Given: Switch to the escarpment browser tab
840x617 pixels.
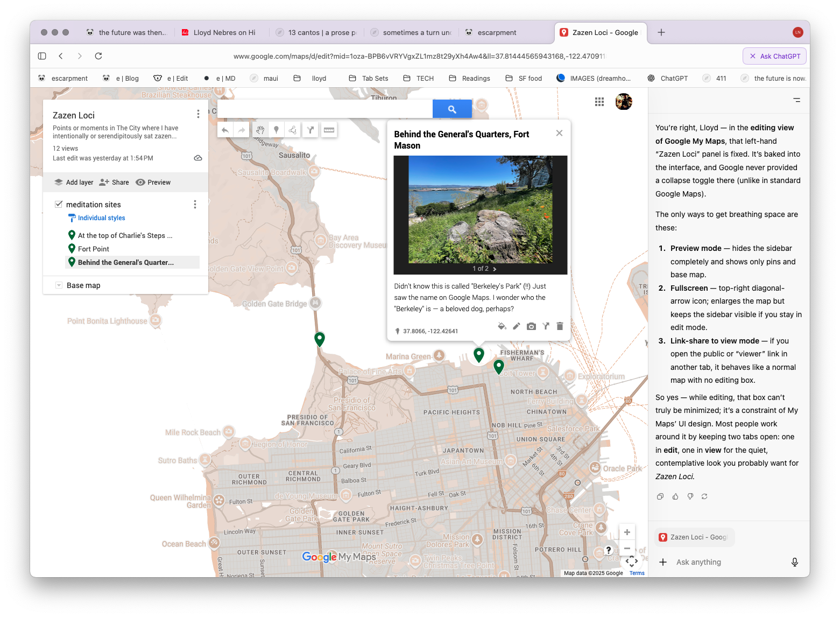Looking at the screenshot, I should pos(496,32).
